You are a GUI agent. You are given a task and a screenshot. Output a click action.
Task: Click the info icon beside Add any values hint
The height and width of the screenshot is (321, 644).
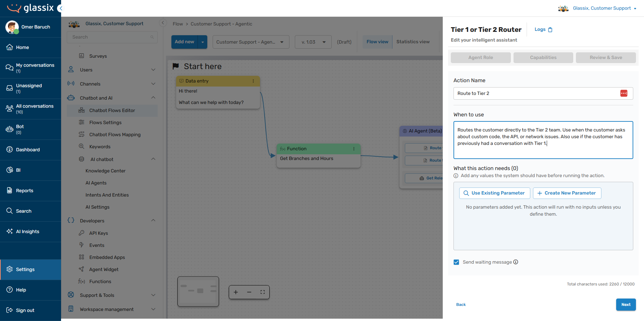click(x=456, y=176)
